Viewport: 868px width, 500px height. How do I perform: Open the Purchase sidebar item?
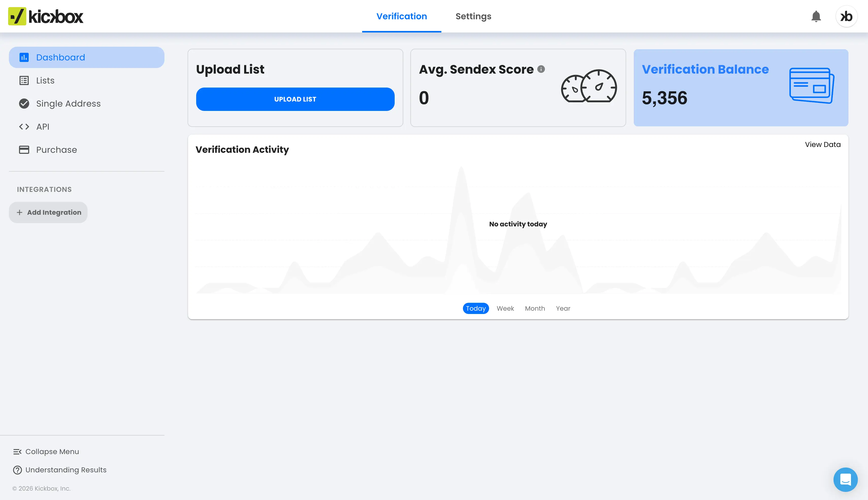87,150
